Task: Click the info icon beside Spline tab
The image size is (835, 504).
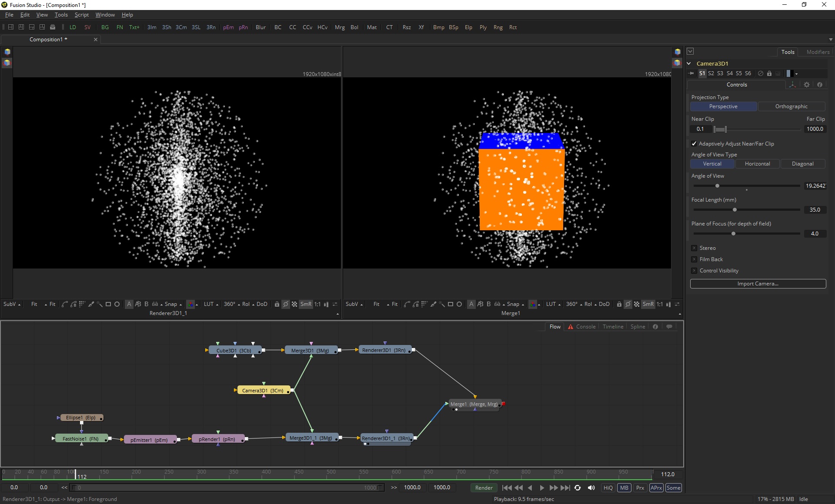Action: pyautogui.click(x=655, y=327)
